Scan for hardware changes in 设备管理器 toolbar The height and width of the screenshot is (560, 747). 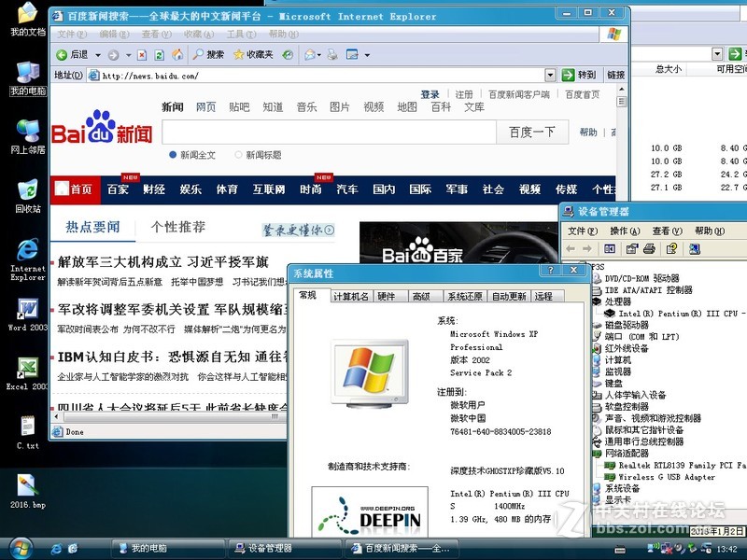point(695,248)
